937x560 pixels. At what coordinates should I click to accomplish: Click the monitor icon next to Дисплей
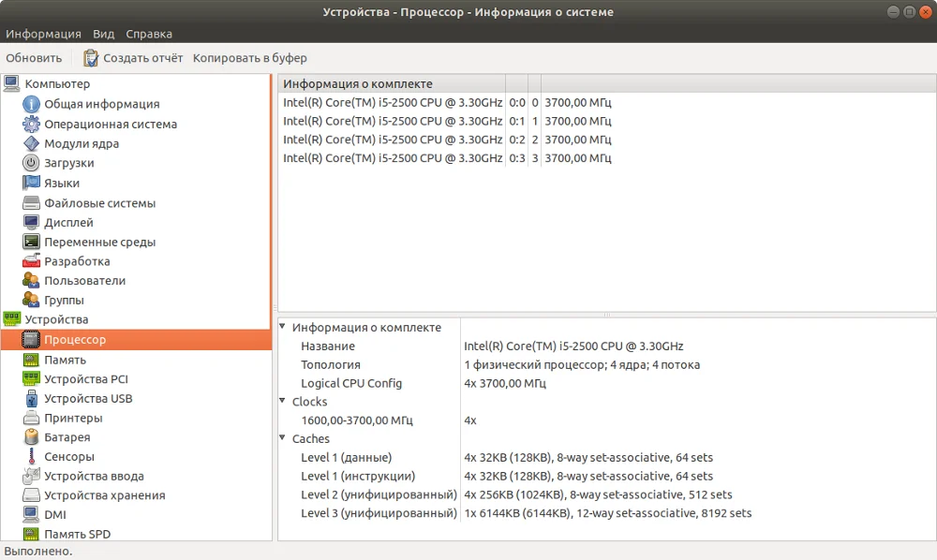tap(31, 222)
